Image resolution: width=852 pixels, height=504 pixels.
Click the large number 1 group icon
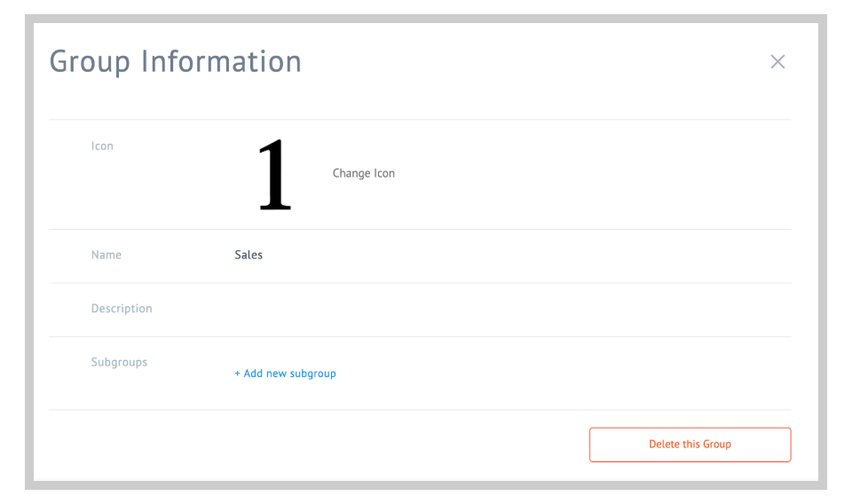point(274,174)
